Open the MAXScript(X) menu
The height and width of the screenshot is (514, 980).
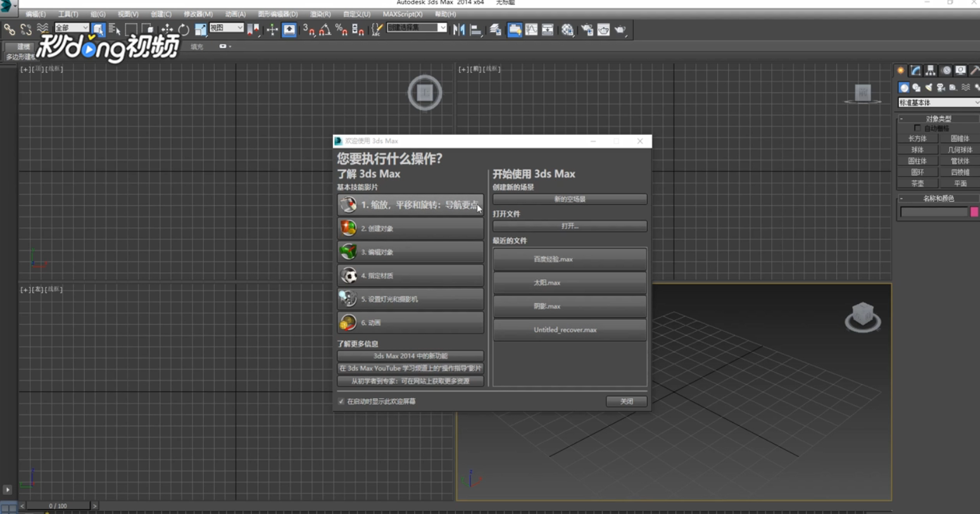tap(403, 14)
